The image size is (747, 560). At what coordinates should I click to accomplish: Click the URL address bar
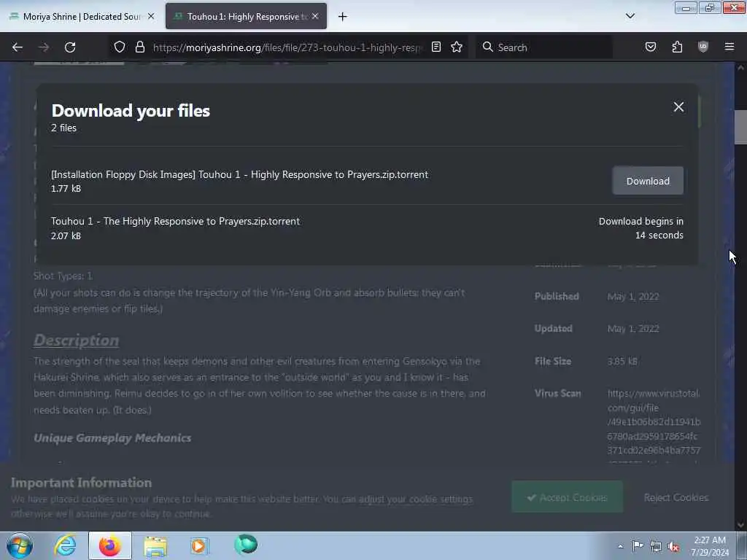pos(287,47)
